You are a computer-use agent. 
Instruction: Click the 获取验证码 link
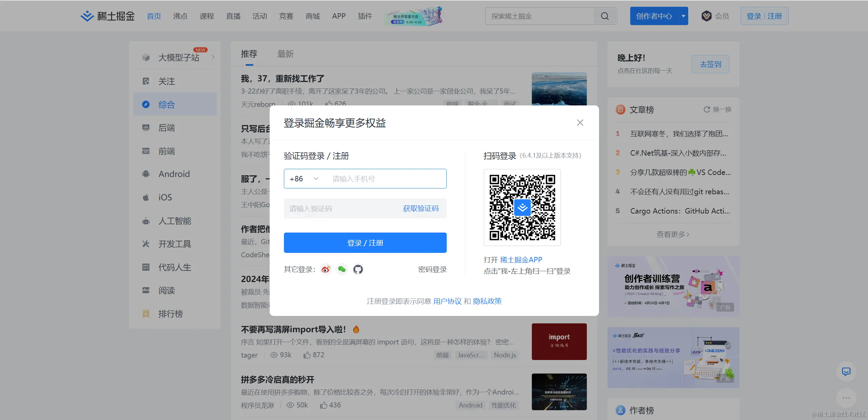click(x=421, y=209)
